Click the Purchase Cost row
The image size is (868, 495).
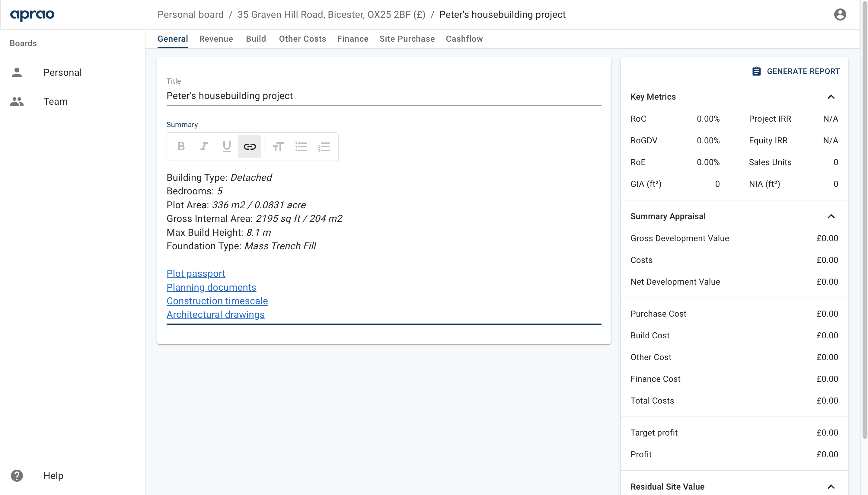[734, 314]
